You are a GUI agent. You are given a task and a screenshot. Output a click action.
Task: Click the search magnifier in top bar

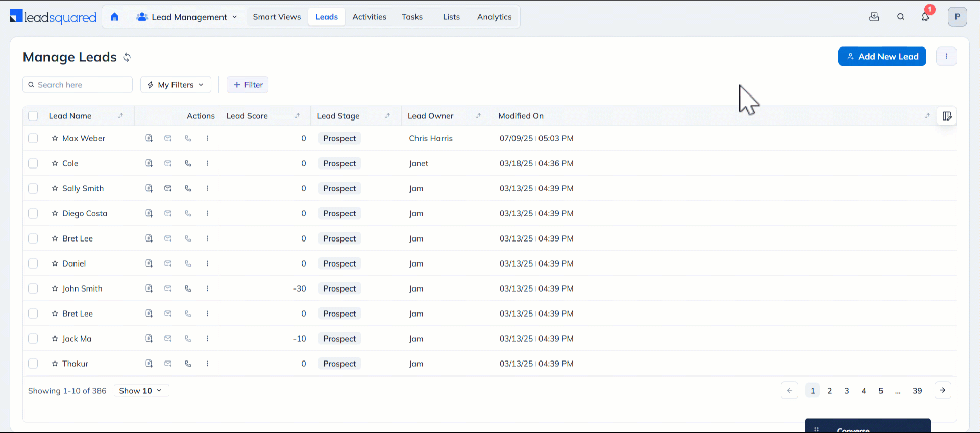901,17
